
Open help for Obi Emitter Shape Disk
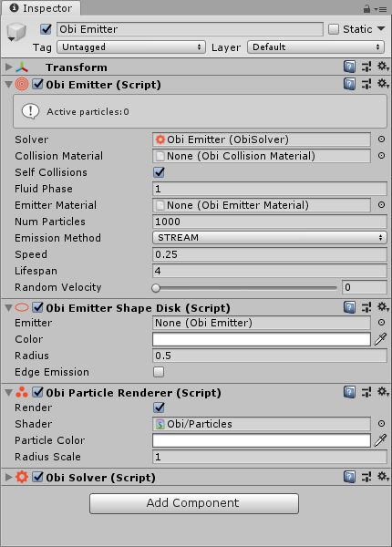pos(349,307)
